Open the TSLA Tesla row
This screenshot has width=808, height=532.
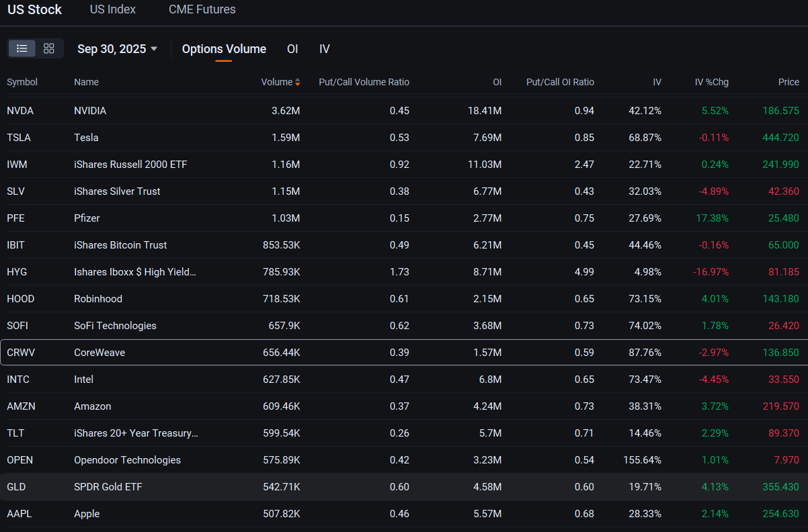[x=404, y=137]
